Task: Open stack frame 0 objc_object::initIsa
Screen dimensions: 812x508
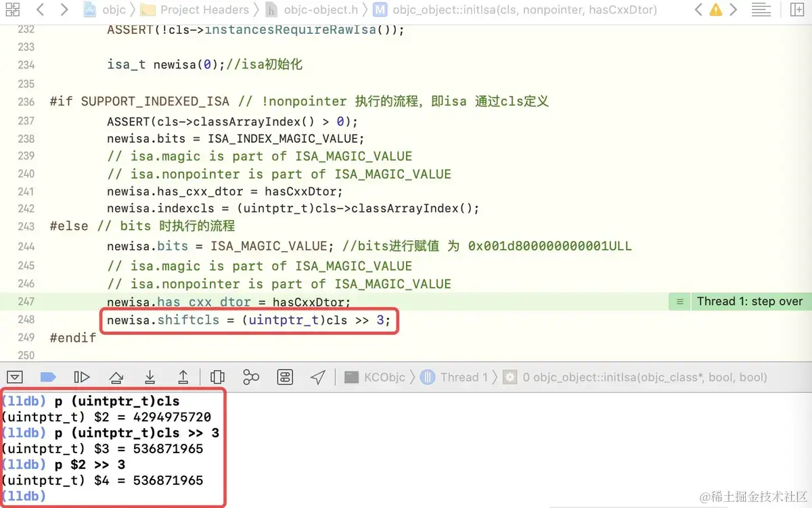Action: coord(635,377)
